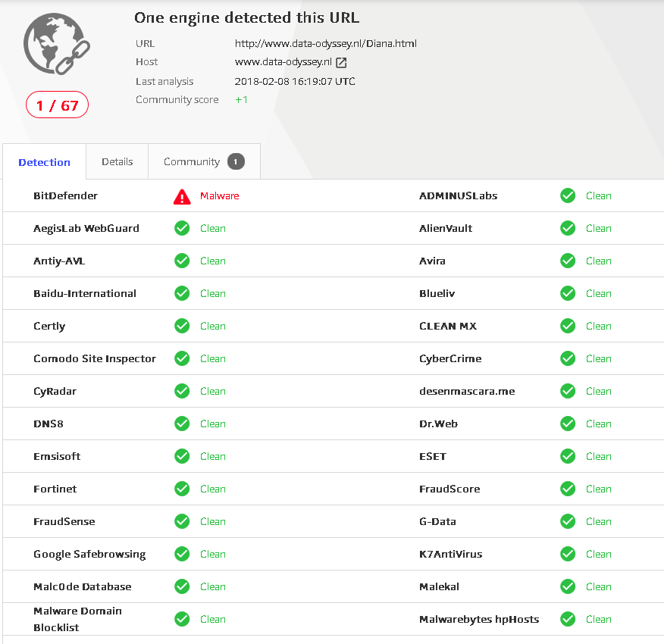Click the scanned URL ending in Diana.html
This screenshot has height=644, width=664.
[x=326, y=44]
